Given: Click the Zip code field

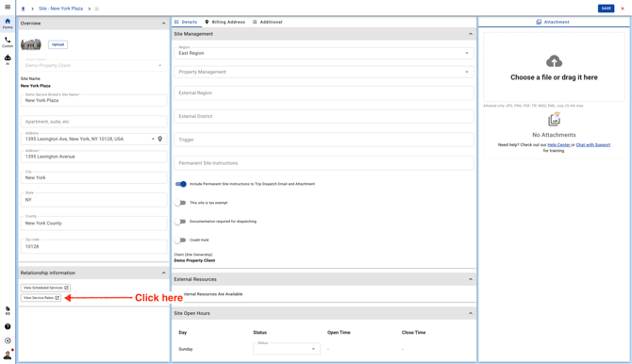Looking at the screenshot, I should pyautogui.click(x=93, y=246).
